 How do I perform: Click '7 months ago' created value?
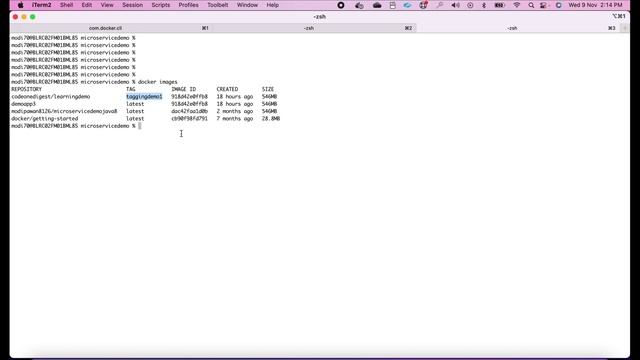pyautogui.click(x=235, y=119)
